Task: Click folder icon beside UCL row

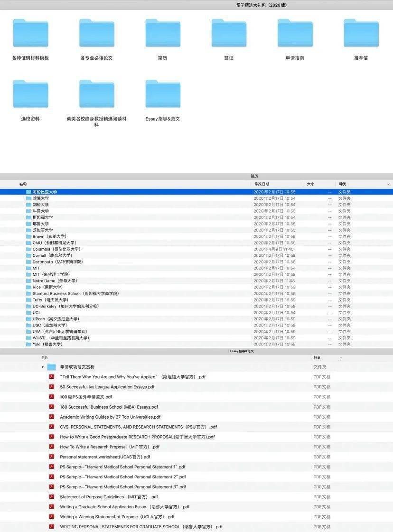Action: tap(29, 312)
